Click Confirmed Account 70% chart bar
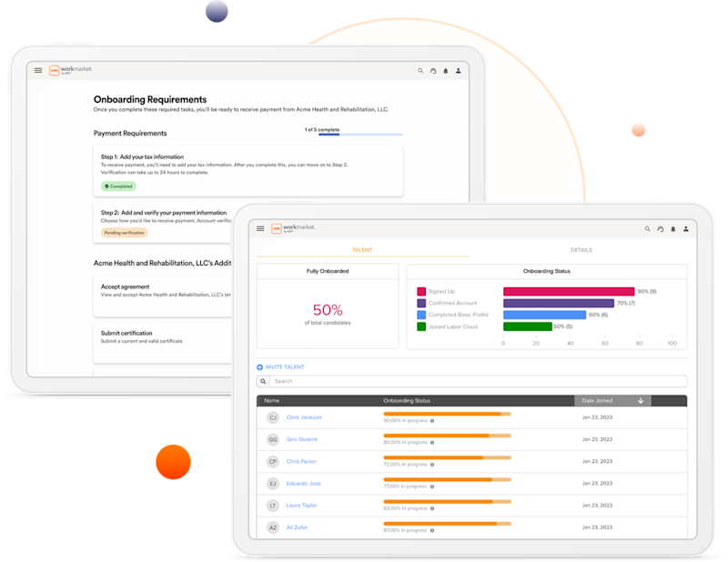This screenshot has width=728, height=562. (559, 303)
